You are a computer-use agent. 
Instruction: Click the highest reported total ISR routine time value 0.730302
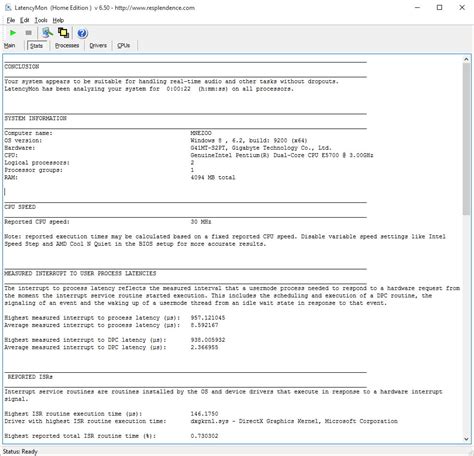point(204,436)
